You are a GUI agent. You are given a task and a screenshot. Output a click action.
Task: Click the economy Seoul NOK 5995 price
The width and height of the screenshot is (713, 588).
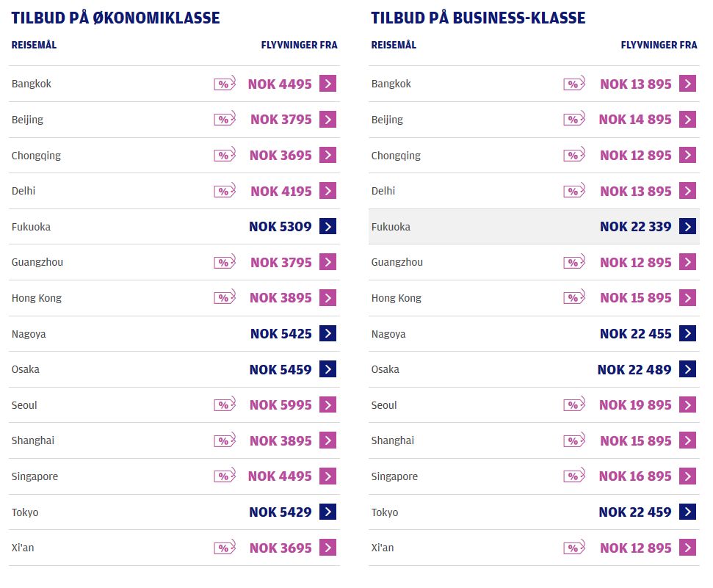click(x=281, y=404)
